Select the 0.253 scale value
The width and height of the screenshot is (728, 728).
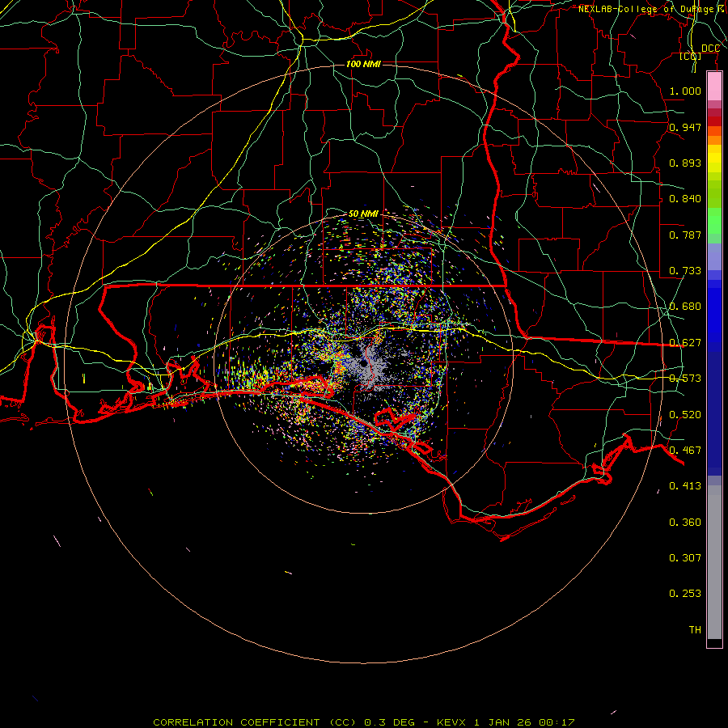(x=685, y=594)
